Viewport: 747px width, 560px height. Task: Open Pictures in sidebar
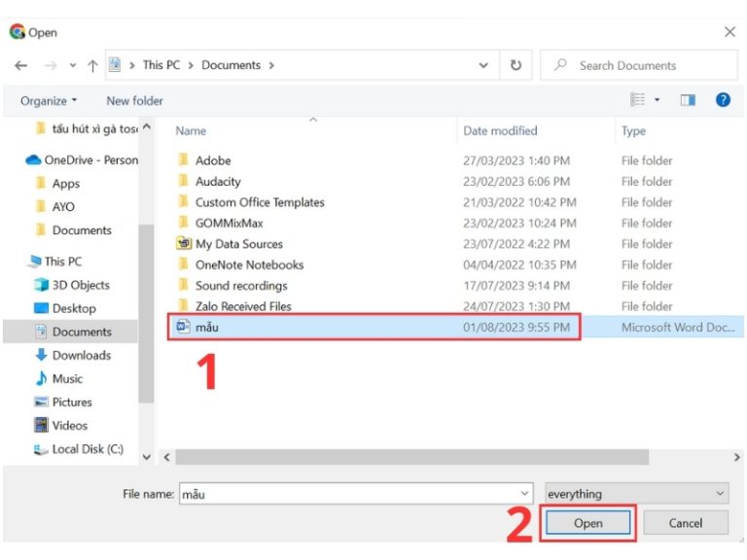pyautogui.click(x=71, y=402)
